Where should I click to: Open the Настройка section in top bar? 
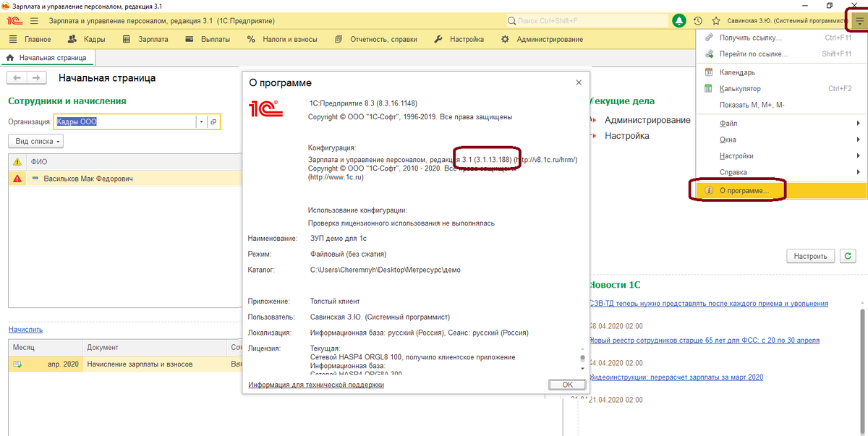tap(459, 39)
